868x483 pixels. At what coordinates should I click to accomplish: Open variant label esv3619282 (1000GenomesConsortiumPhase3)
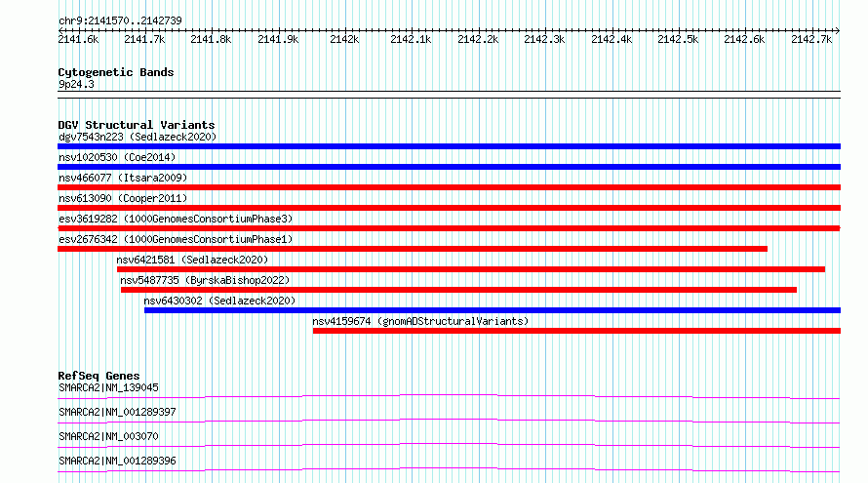pos(176,219)
